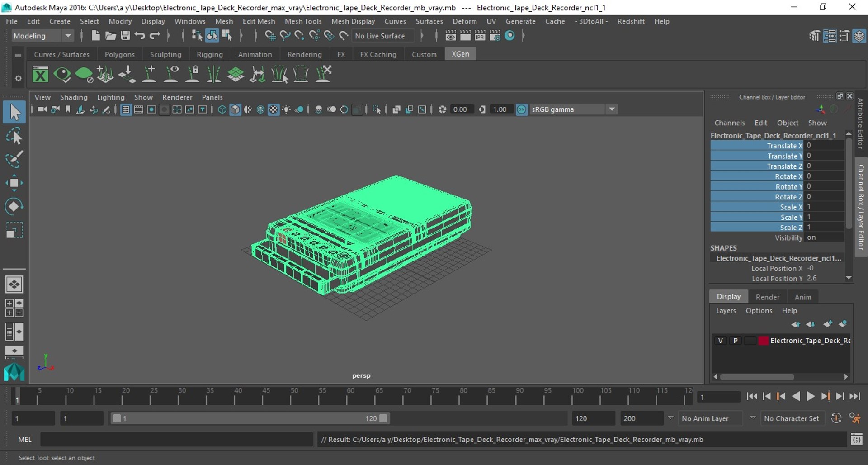Click the Paint selection tool icon
The image size is (868, 465).
tap(14, 159)
